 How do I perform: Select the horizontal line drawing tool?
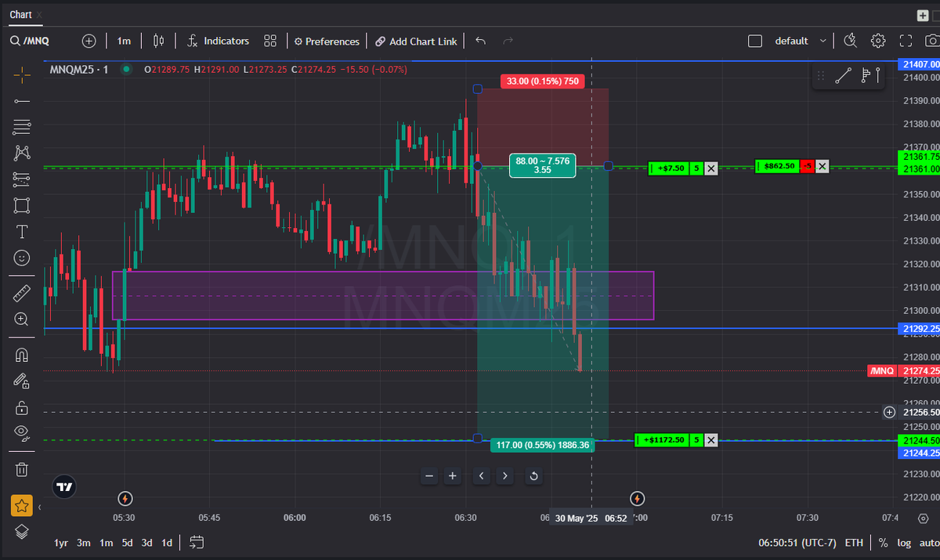(22, 101)
